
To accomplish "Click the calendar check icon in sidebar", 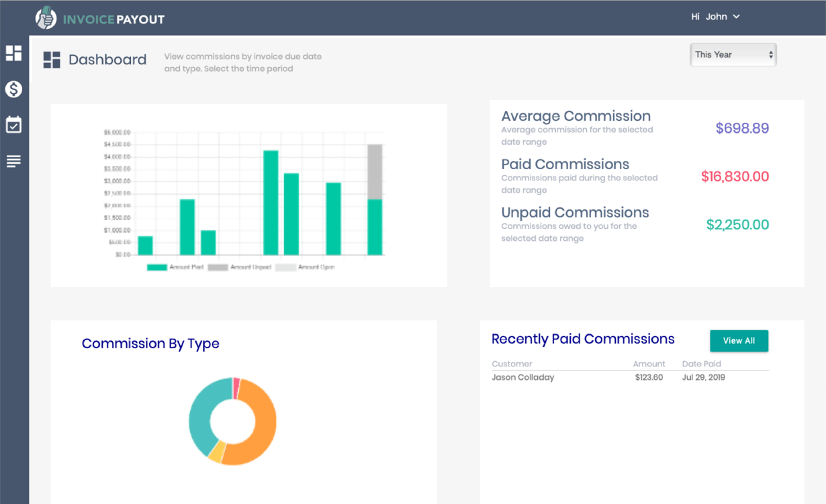I will pyautogui.click(x=13, y=125).
